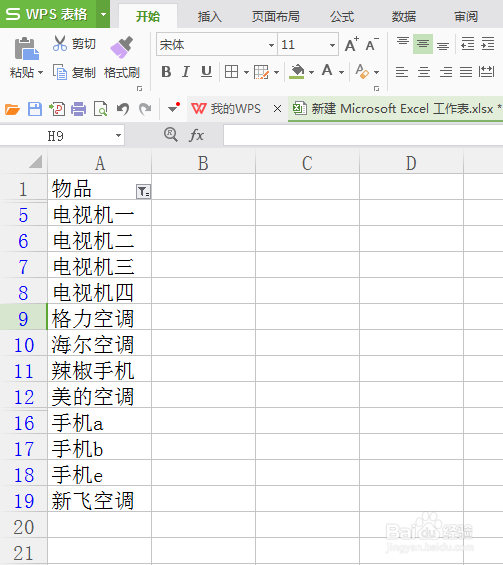
Task: Switch to the 开始 tab
Action: 148,16
